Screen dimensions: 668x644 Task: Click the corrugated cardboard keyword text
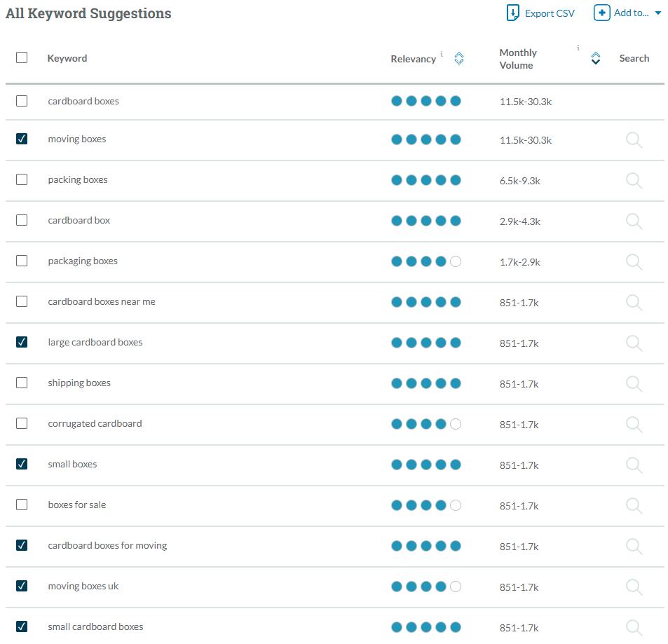click(95, 423)
